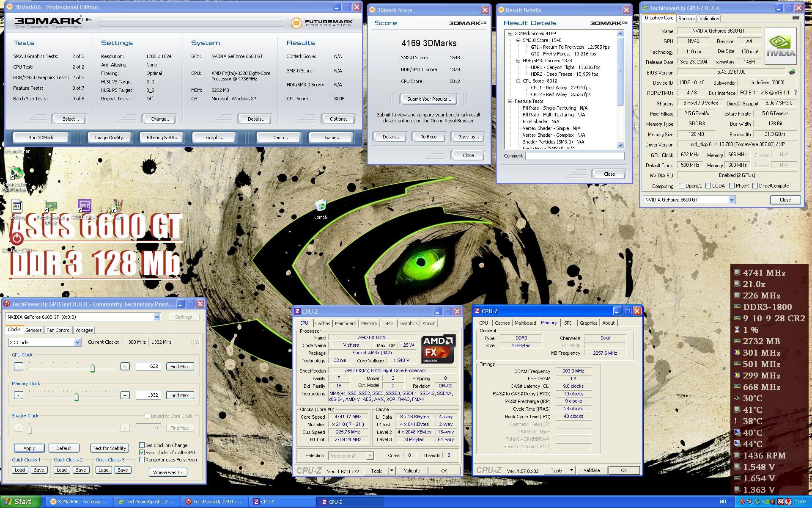Open the Start menu
The height and width of the screenshot is (508, 812).
[20, 502]
